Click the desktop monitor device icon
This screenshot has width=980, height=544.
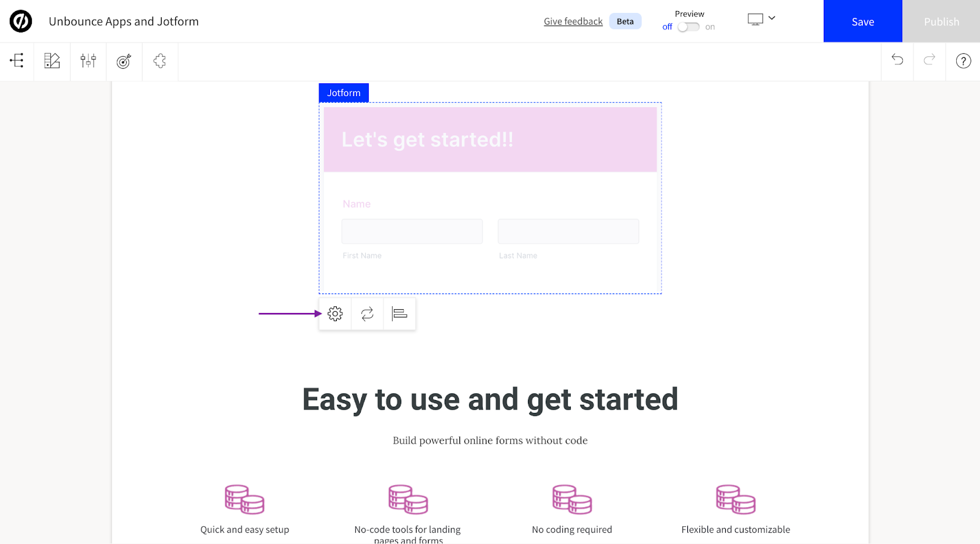point(756,20)
